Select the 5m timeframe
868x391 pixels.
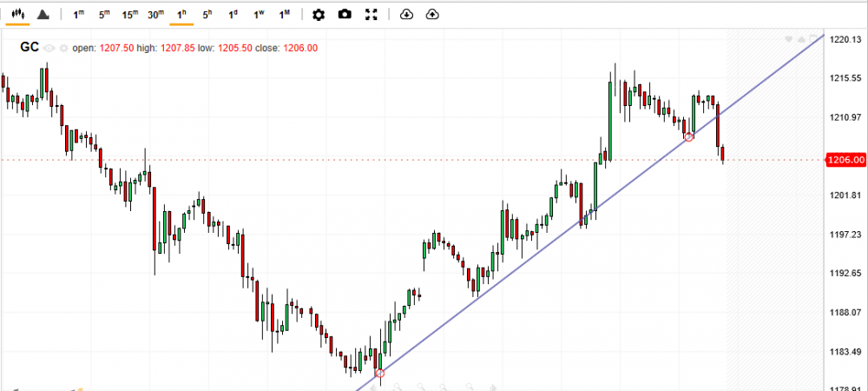104,15
